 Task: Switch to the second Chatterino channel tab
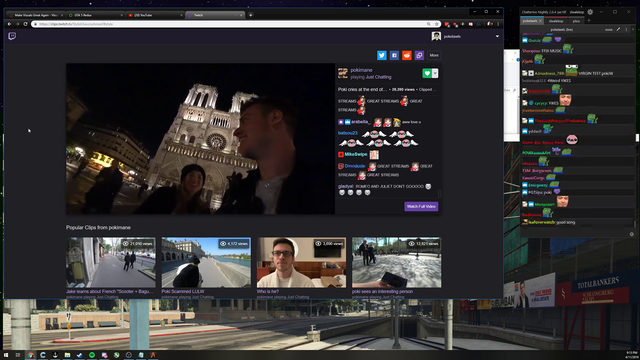[556, 21]
